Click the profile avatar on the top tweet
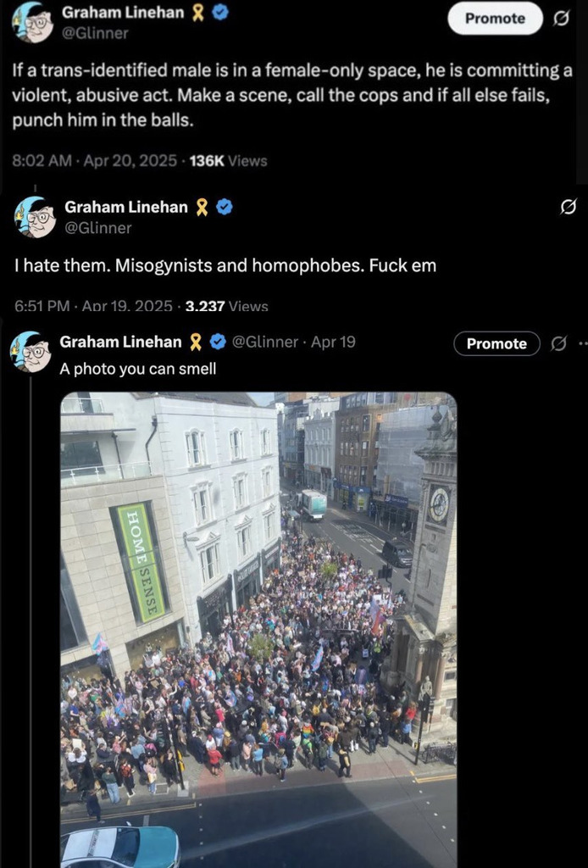This screenshot has height=868, width=588. (x=34, y=22)
